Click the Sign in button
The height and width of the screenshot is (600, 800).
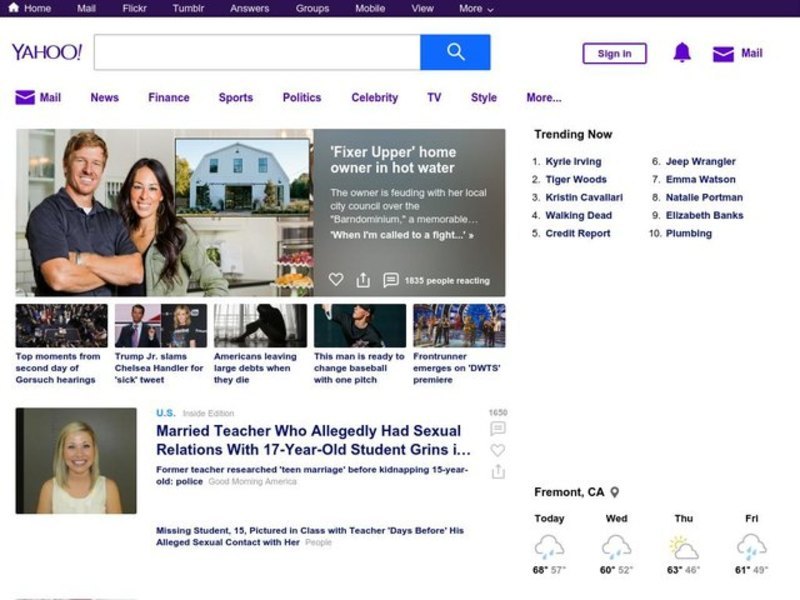click(x=614, y=54)
